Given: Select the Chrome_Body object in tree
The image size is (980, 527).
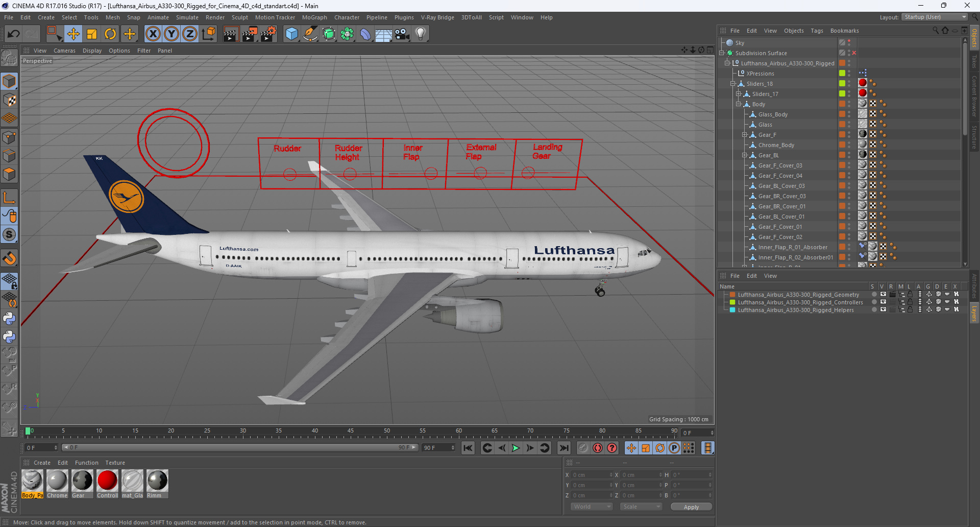Looking at the screenshot, I should pyautogui.click(x=776, y=145).
